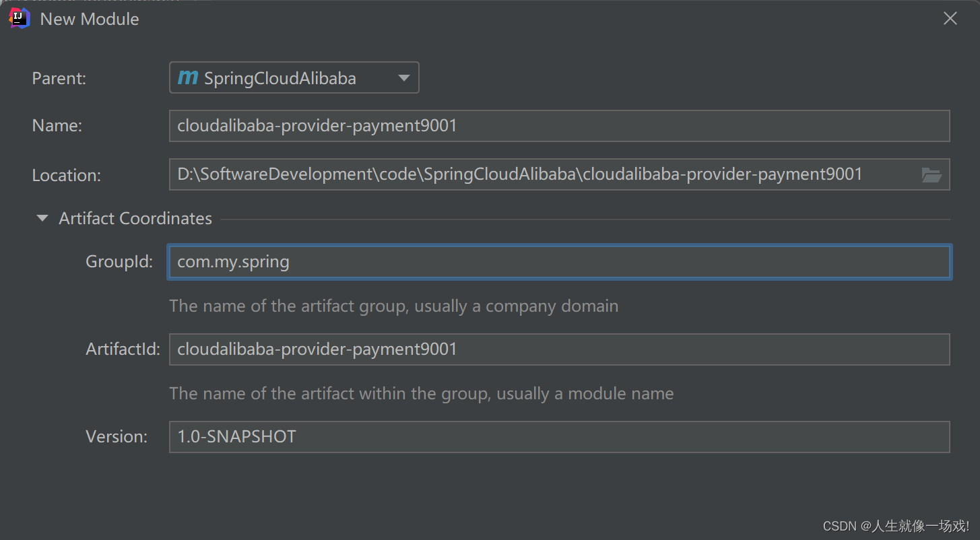Click the IntelliJ IDEA logo icon
The image size is (980, 540).
[x=20, y=18]
